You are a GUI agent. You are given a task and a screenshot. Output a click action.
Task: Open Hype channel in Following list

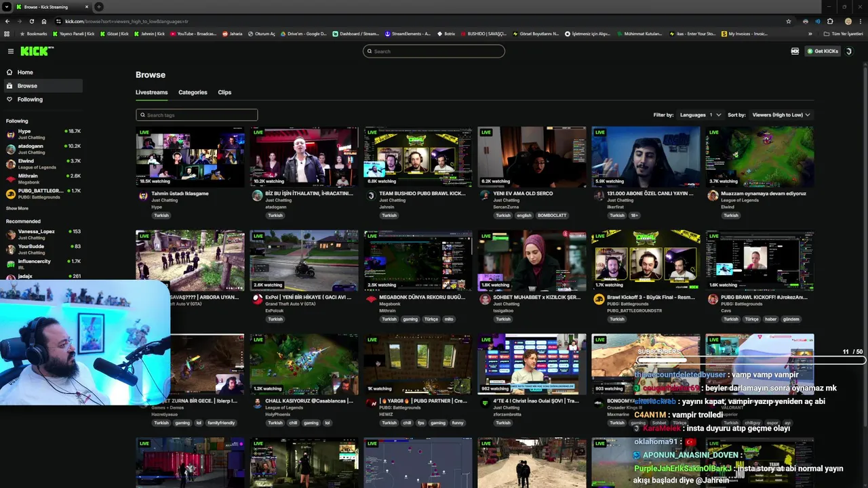point(43,134)
